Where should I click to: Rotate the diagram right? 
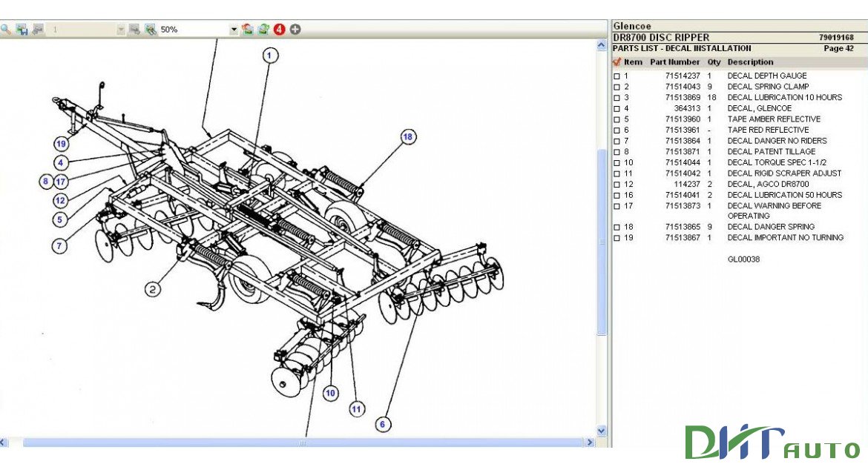tap(263, 30)
